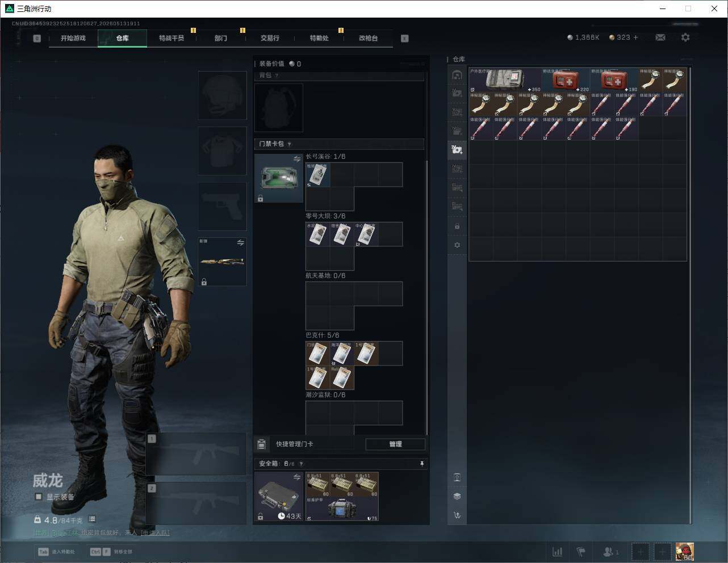Click the 4.8/84千克 weight readout
728x563 pixels.
point(58,520)
